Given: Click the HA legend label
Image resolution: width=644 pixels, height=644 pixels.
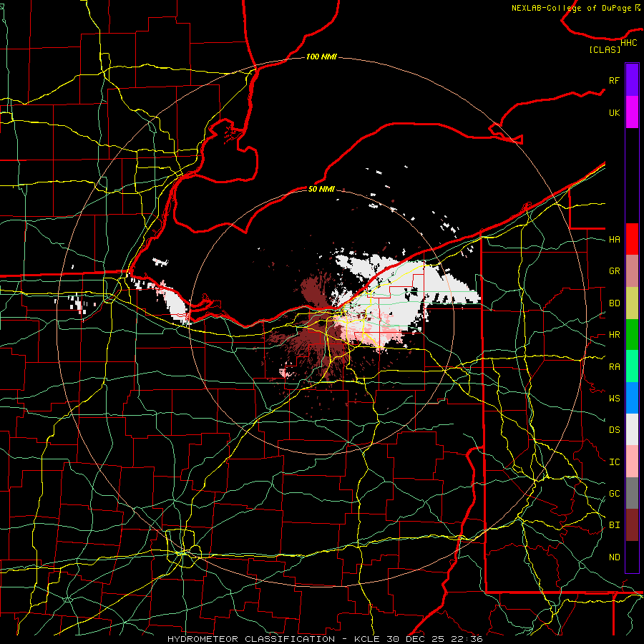Looking at the screenshot, I should pos(614,240).
